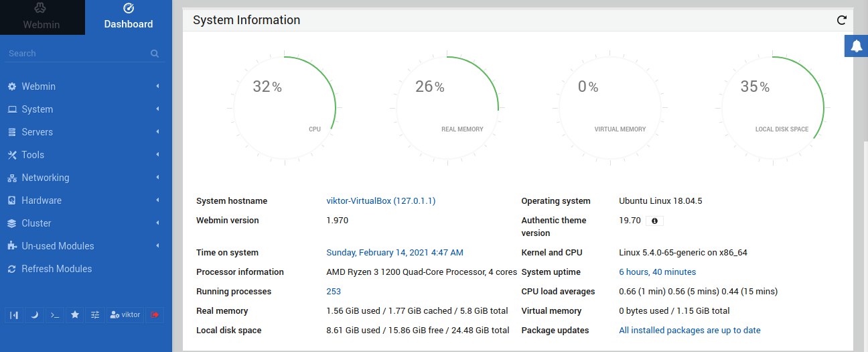Click the CPU load averages value
Viewport: 868px width, 352px height.
(x=698, y=292)
